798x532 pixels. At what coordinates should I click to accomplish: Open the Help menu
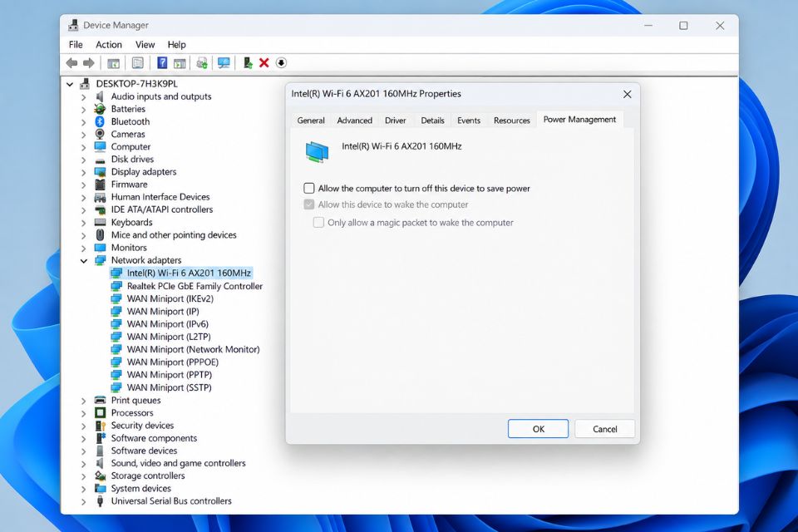pyautogui.click(x=176, y=45)
